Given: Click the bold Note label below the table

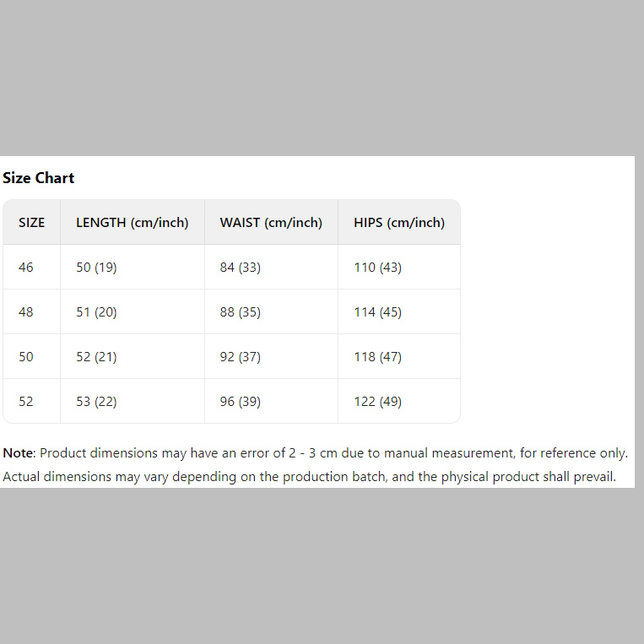Looking at the screenshot, I should pos(19,453).
